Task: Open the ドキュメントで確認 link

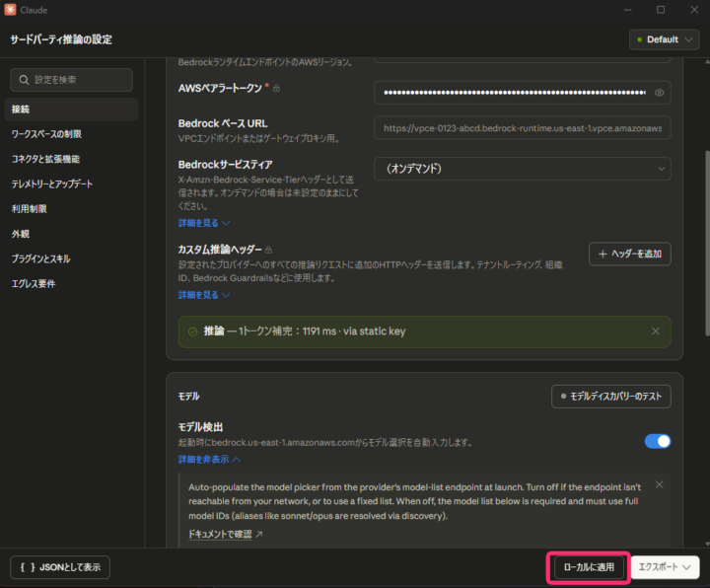Action: pyautogui.click(x=220, y=534)
